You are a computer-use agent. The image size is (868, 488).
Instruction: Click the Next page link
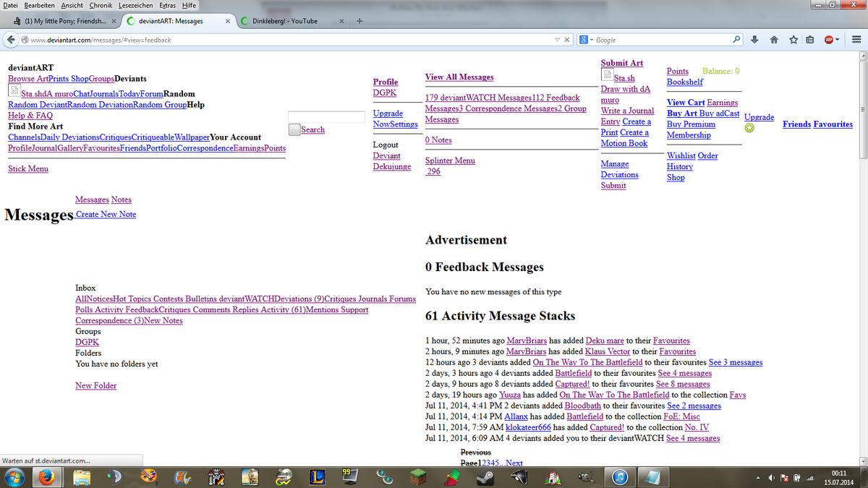[514, 463]
